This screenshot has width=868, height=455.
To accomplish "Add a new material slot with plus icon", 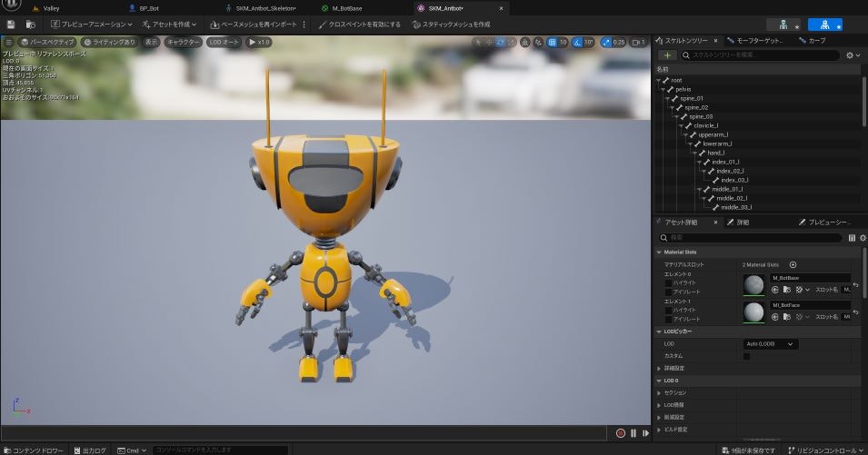I will [793, 264].
